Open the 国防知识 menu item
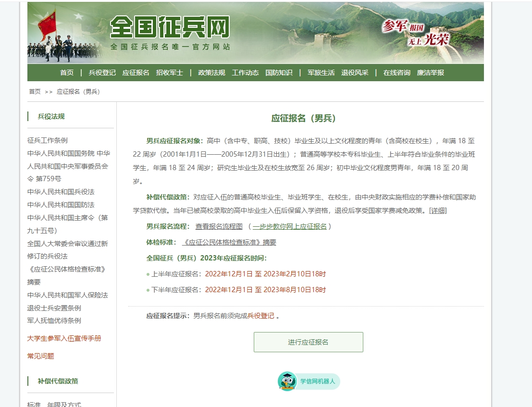532x407 pixels. 279,73
